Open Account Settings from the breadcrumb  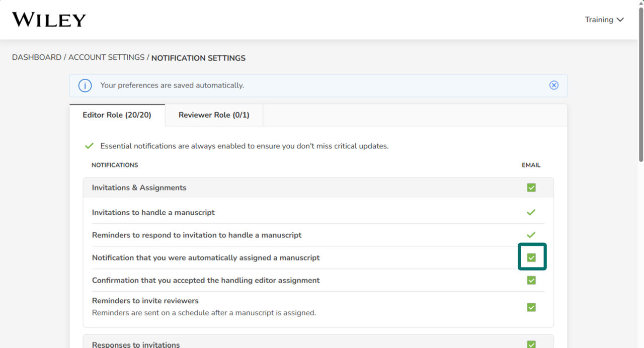point(107,57)
